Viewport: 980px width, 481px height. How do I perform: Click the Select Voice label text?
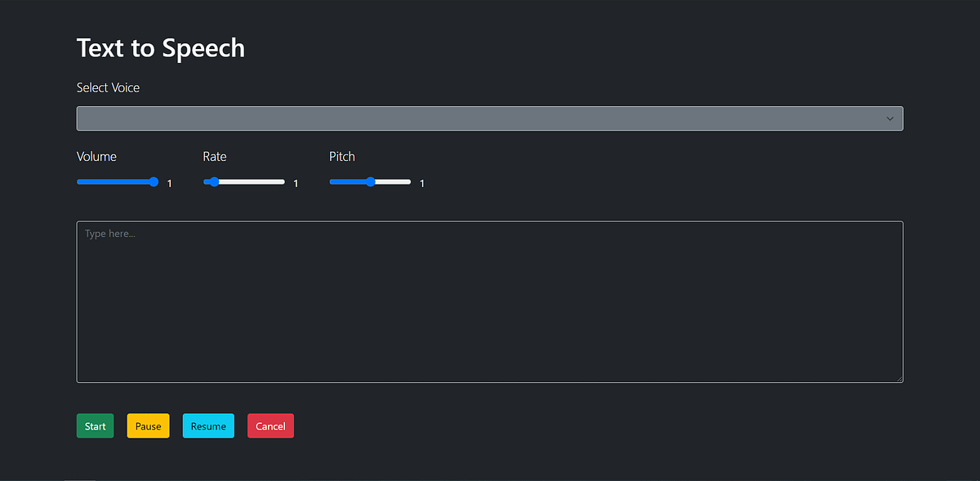[108, 87]
